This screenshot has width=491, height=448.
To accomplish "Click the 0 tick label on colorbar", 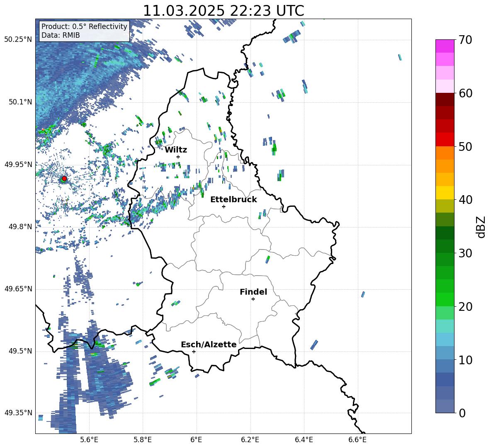I will click(x=462, y=413).
